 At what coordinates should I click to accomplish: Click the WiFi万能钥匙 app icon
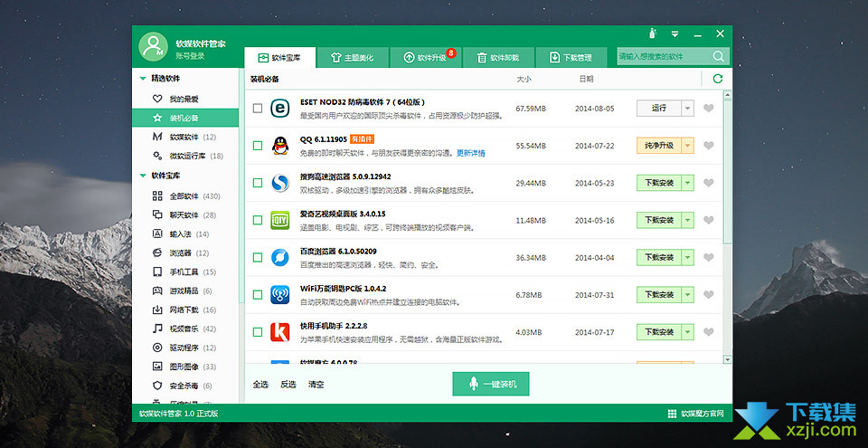click(x=279, y=294)
